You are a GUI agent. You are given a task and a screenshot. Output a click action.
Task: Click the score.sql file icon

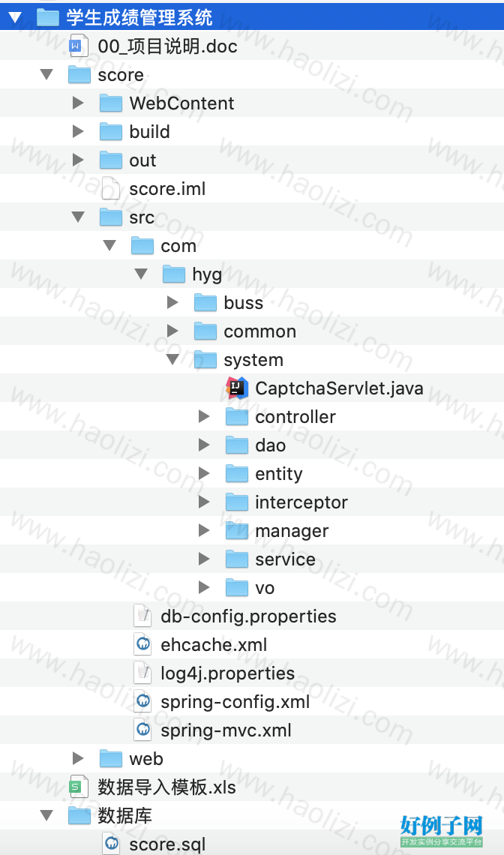coord(111,844)
